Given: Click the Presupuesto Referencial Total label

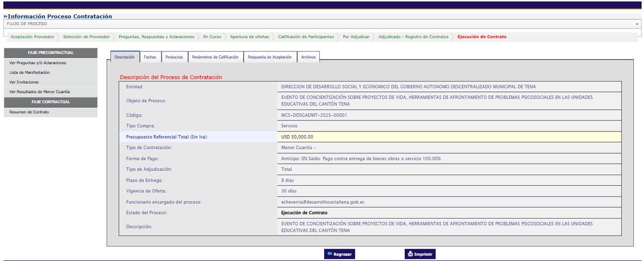Looking at the screenshot, I should tap(167, 136).
